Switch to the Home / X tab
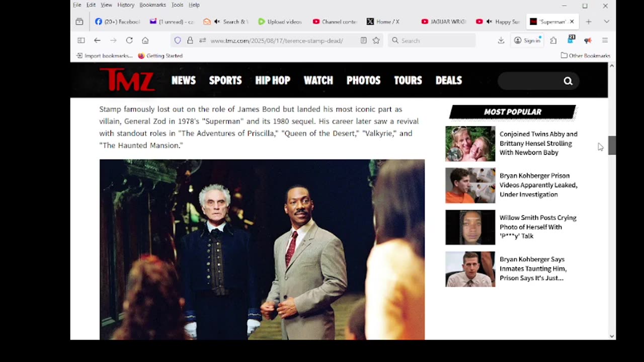This screenshot has width=644, height=362. pos(388,22)
